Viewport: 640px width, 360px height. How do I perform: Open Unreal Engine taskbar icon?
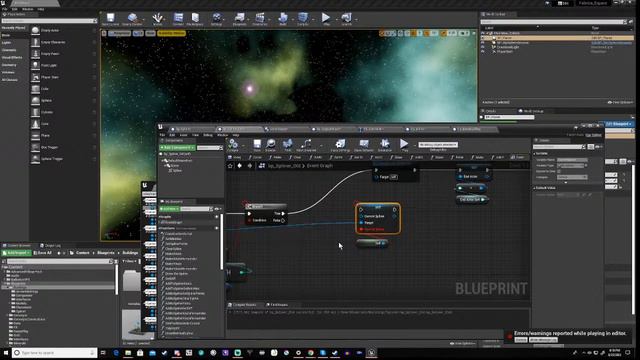click(x=371, y=353)
